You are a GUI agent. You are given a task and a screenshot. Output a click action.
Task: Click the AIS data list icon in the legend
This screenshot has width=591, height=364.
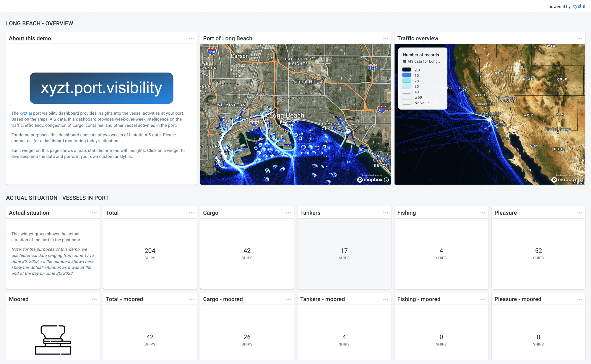pos(404,61)
